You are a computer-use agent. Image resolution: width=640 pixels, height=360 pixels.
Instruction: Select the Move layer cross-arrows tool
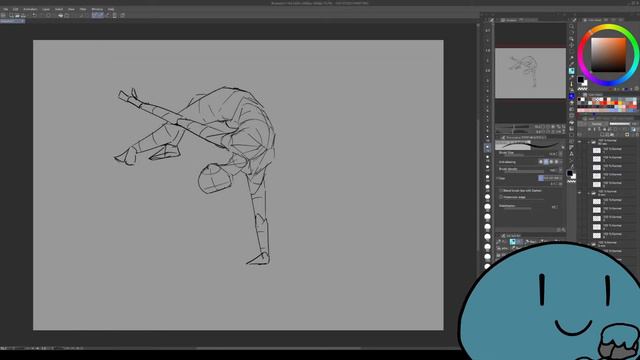point(571,45)
